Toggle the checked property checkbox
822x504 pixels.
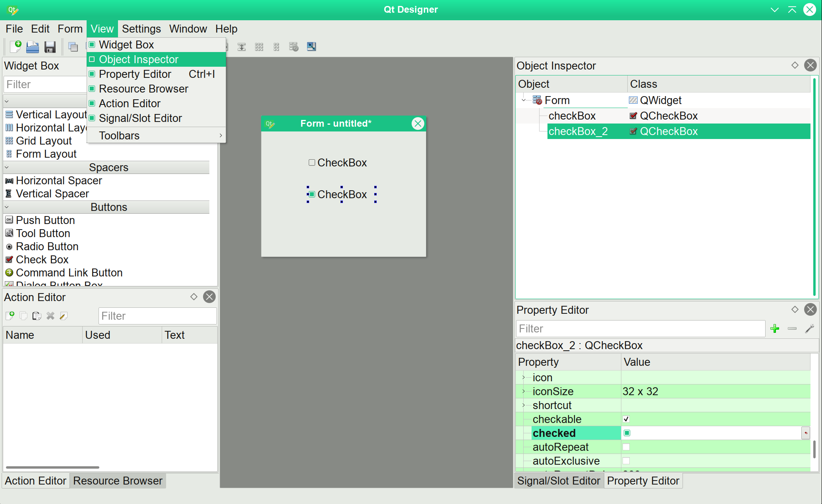627,433
